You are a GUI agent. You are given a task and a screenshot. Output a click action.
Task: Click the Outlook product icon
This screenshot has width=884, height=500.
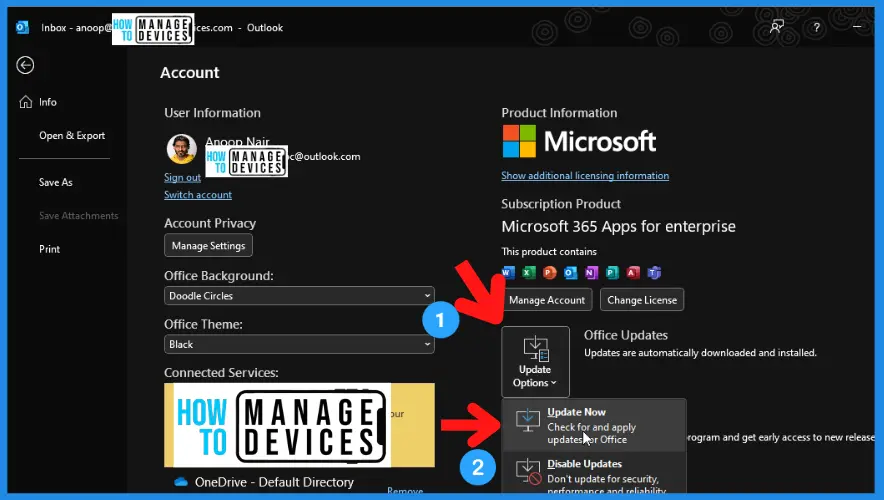click(570, 273)
